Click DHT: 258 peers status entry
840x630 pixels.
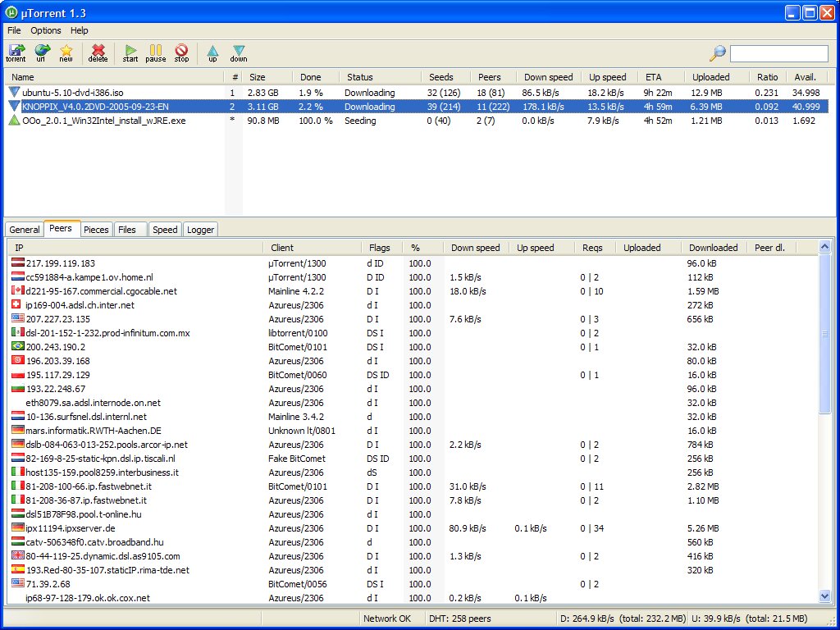point(459,619)
